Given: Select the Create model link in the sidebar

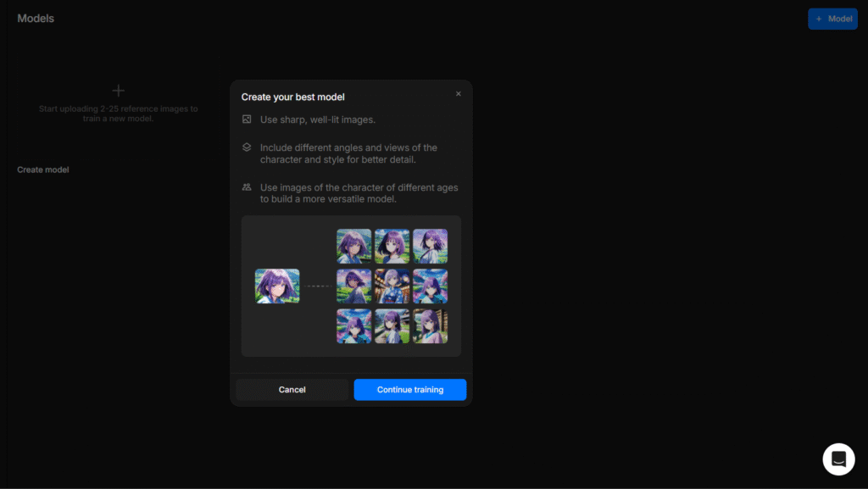Looking at the screenshot, I should [42, 169].
